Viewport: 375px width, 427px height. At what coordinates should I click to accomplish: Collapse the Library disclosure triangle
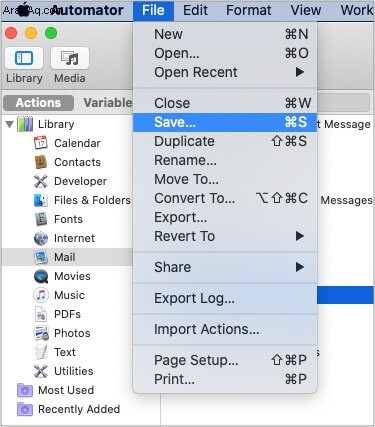point(10,124)
